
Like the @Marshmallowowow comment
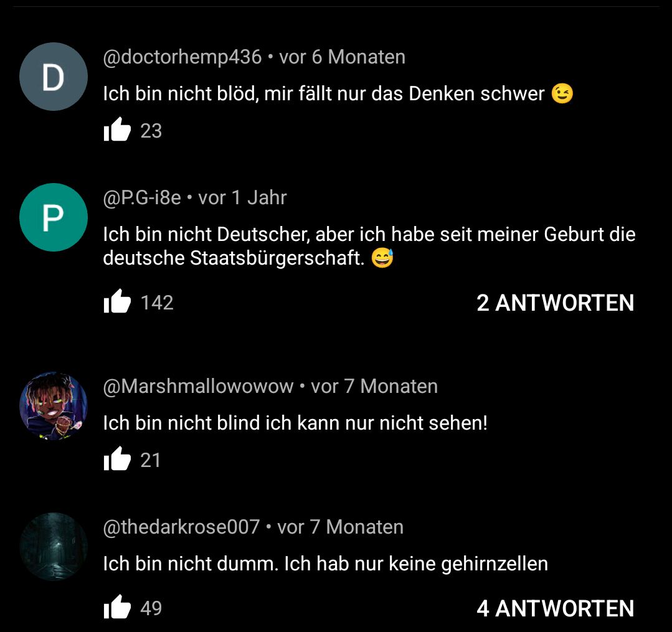click(x=117, y=459)
